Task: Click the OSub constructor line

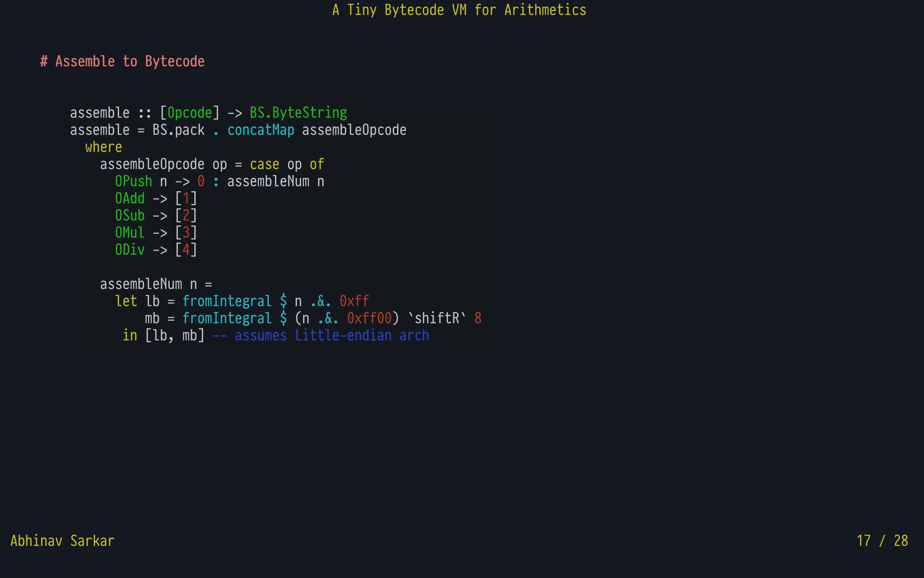Action: pyautogui.click(x=130, y=216)
